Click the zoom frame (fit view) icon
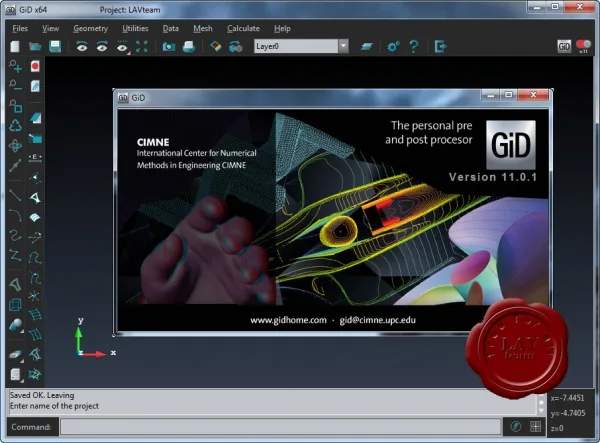 coord(142,46)
